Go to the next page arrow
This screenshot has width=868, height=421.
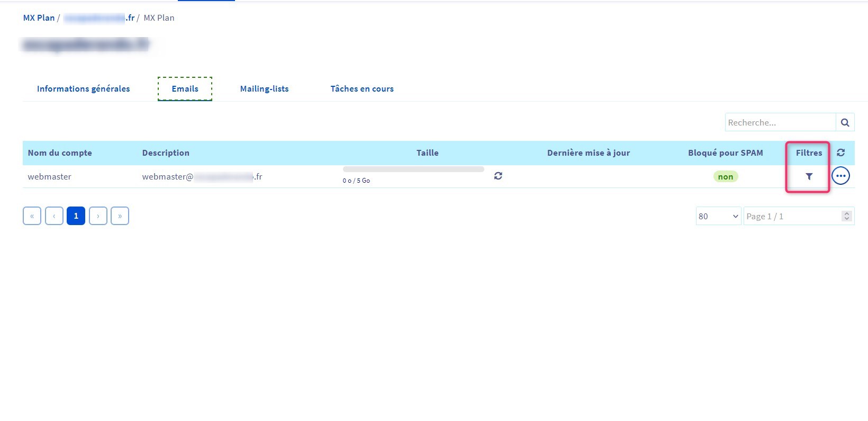tap(98, 216)
